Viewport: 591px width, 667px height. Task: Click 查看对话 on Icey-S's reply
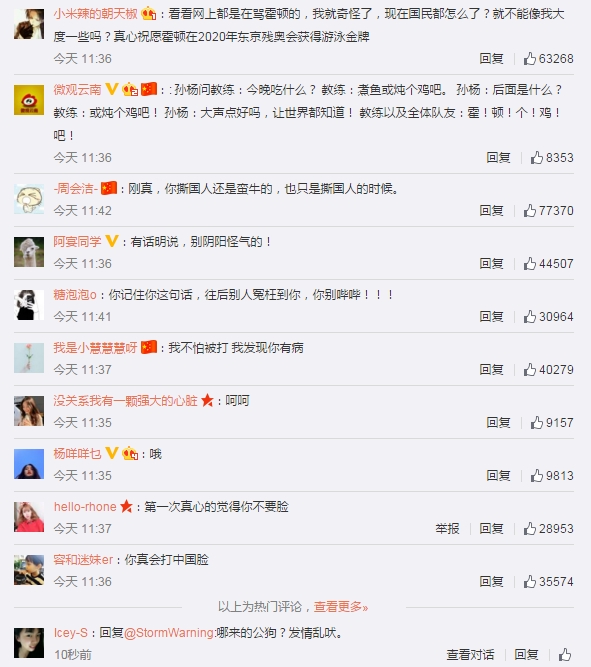(x=470, y=654)
